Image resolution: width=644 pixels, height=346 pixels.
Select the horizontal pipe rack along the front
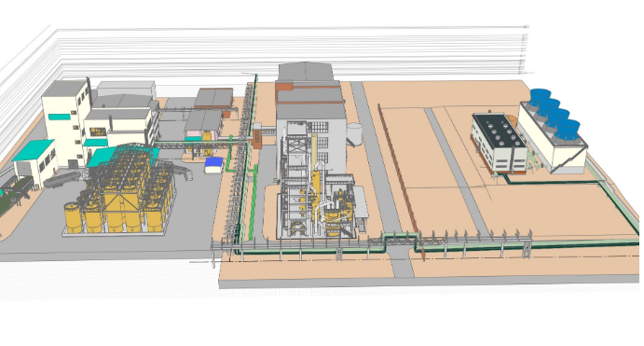372,243
